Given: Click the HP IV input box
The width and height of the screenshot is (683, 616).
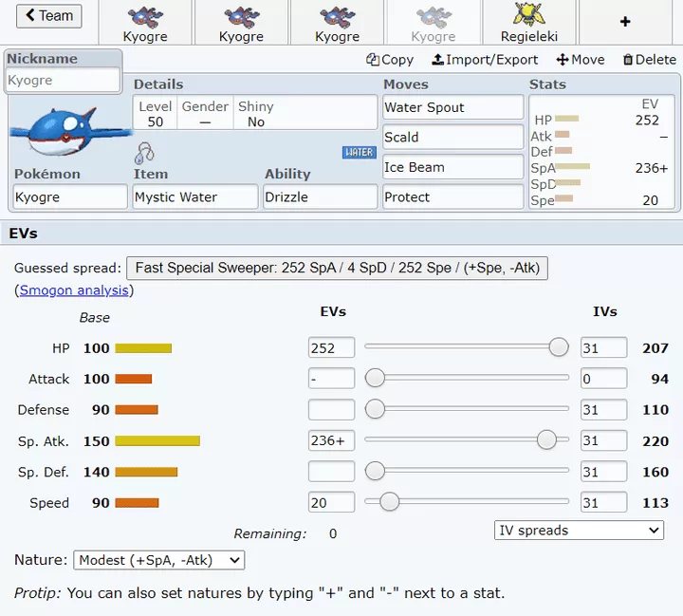Looking at the screenshot, I should tap(603, 347).
